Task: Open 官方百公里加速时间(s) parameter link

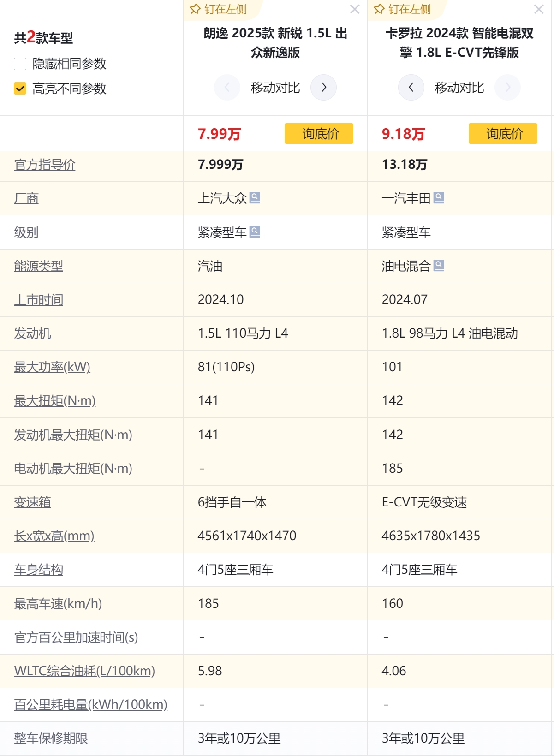Action: point(76,637)
